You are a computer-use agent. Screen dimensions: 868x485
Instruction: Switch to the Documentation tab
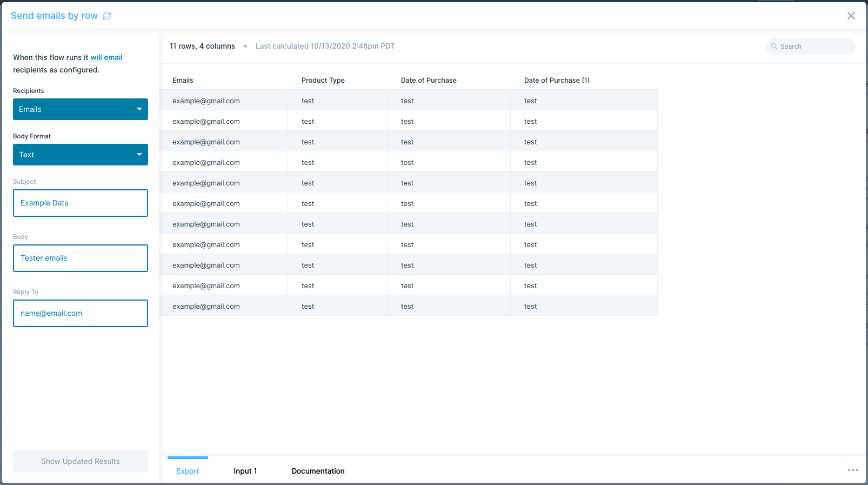pos(318,471)
